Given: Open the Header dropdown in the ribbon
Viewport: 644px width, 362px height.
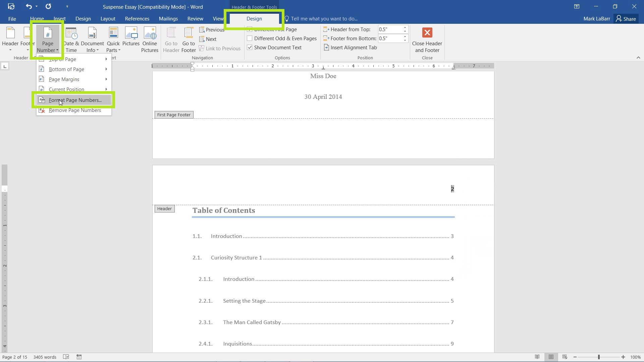Looking at the screenshot, I should pyautogui.click(x=10, y=40).
